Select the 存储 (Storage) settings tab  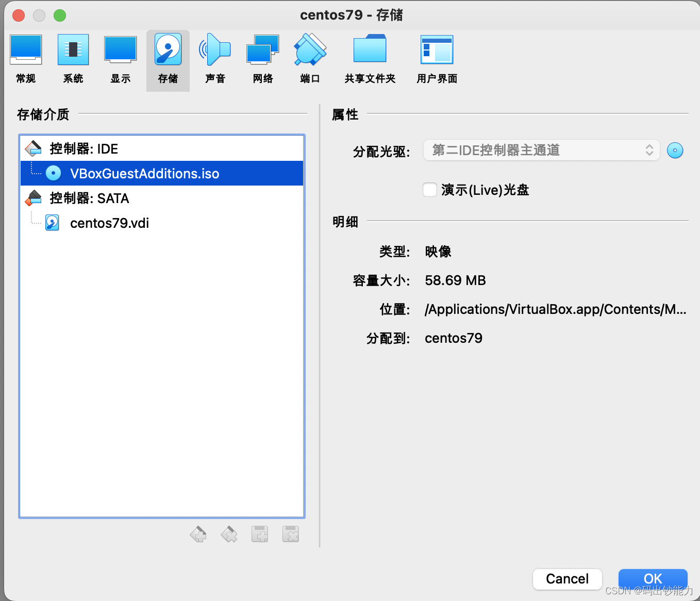pos(168,60)
